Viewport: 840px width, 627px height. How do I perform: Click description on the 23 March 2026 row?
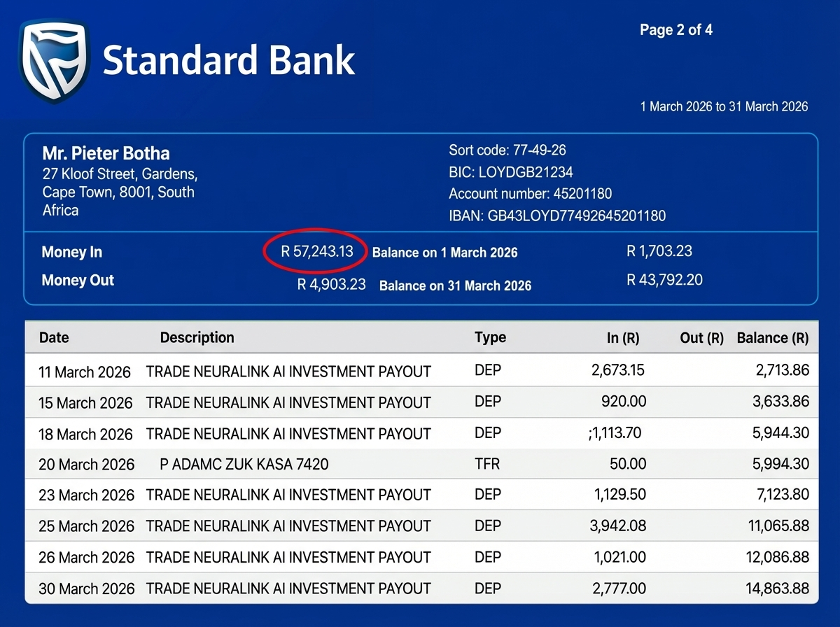tap(288, 495)
